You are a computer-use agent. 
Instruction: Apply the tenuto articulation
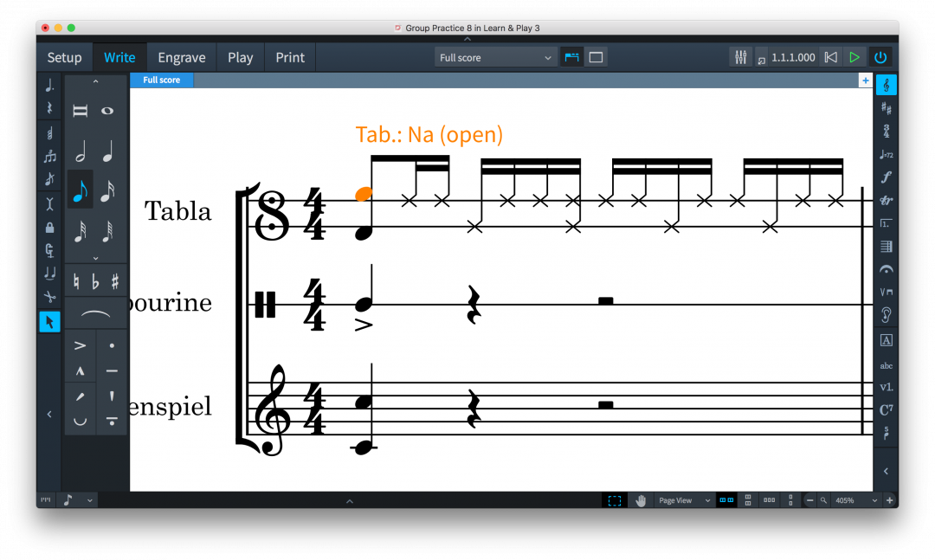[x=112, y=371]
